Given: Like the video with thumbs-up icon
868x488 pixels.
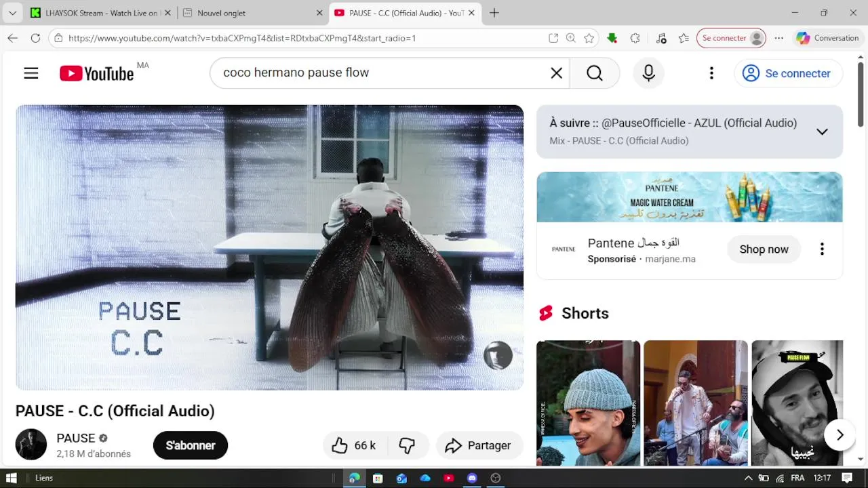Looking at the screenshot, I should [x=353, y=445].
